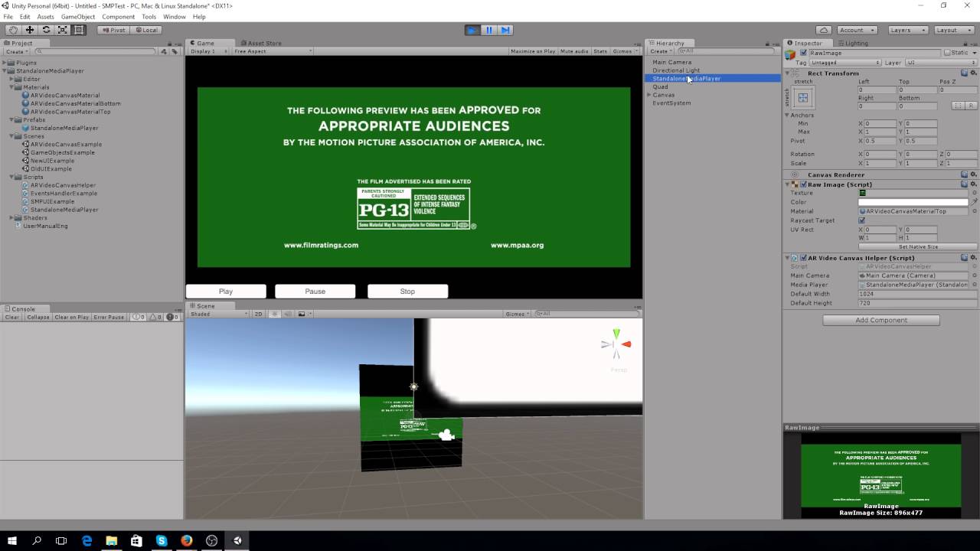980x551 pixels.
Task: Open the Rect Transform gear settings menu
Action: click(973, 73)
